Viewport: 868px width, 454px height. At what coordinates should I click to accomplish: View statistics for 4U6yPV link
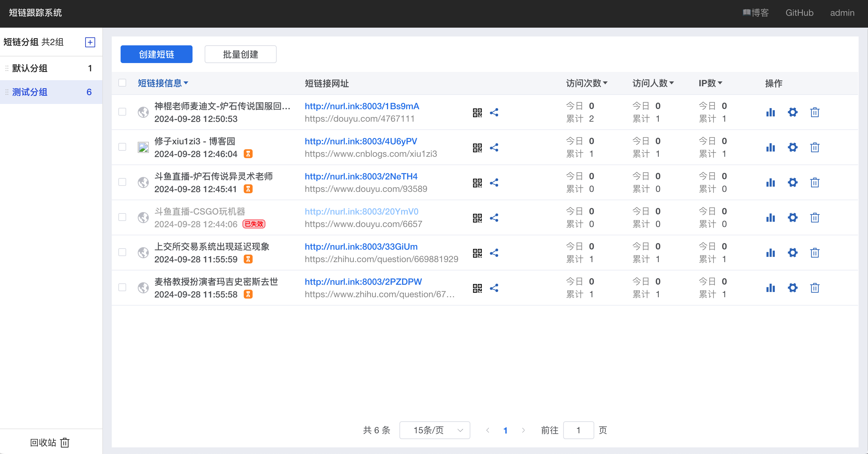coord(770,147)
